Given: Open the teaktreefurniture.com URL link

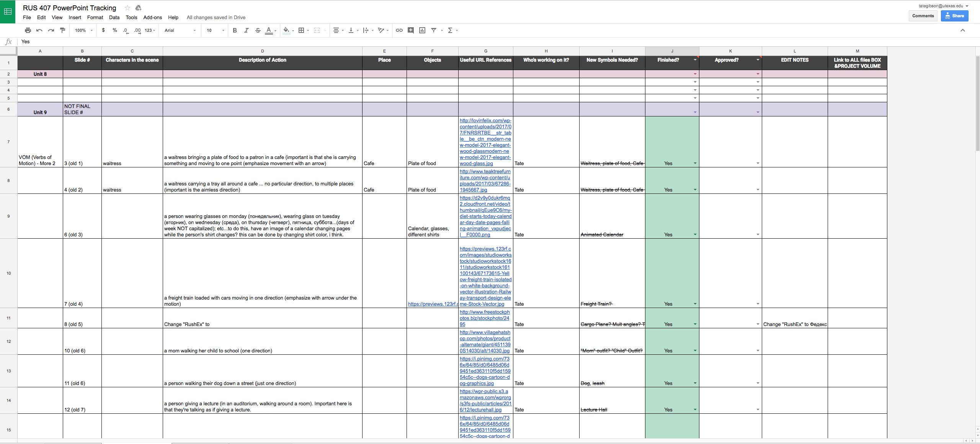Looking at the screenshot, I should pos(485,181).
